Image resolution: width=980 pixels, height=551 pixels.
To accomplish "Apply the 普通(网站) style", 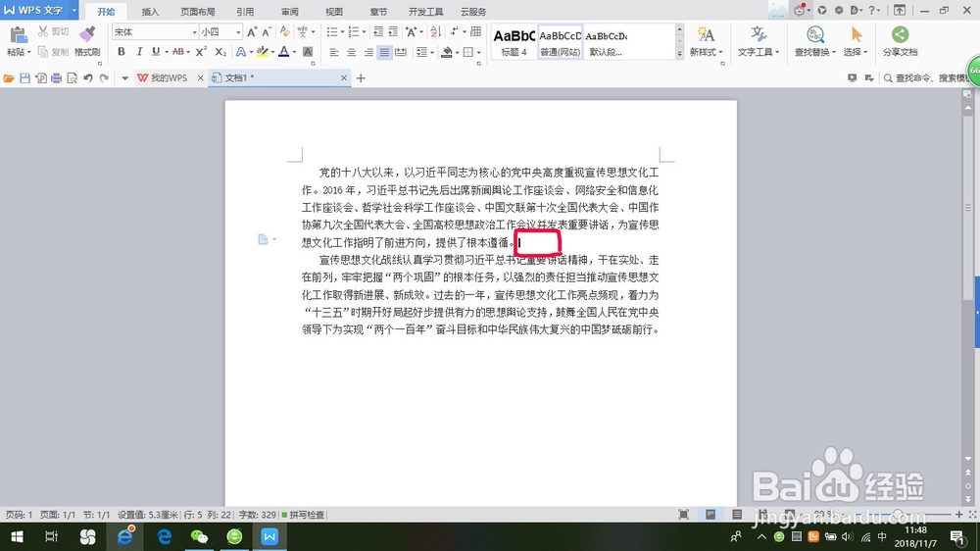I will 560,42.
